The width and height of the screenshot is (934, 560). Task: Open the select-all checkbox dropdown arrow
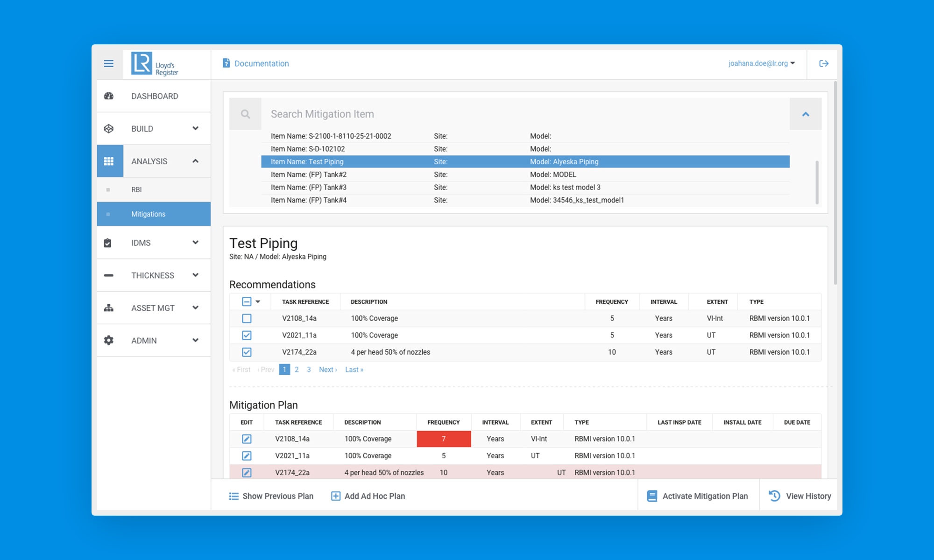click(x=258, y=301)
